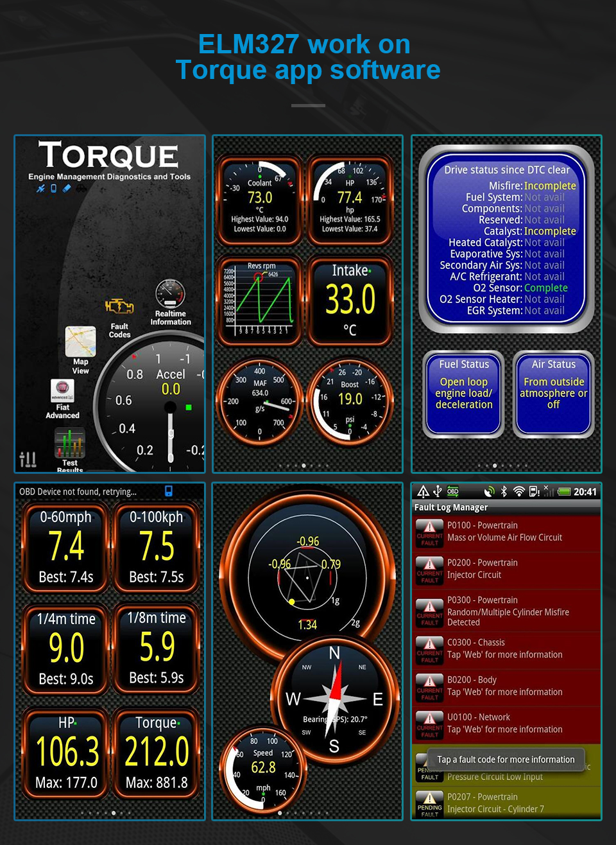Tap the 0-60mph timing display
This screenshot has width=616, height=845.
66,548
